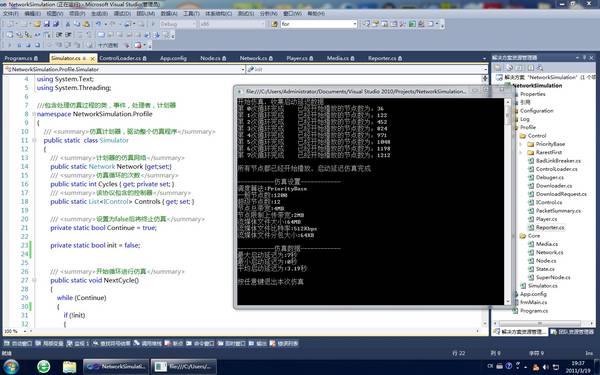Open the first menu in the menu bar

click(x=11, y=13)
